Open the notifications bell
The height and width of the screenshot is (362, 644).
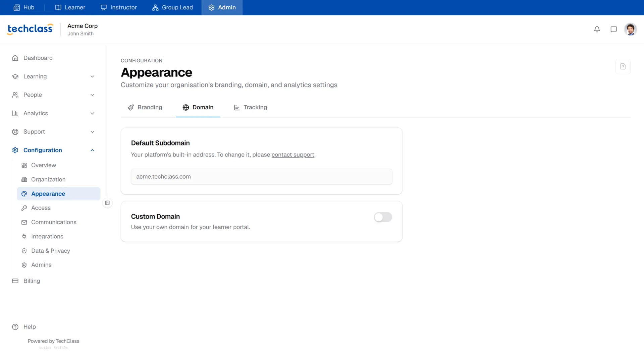tap(597, 29)
